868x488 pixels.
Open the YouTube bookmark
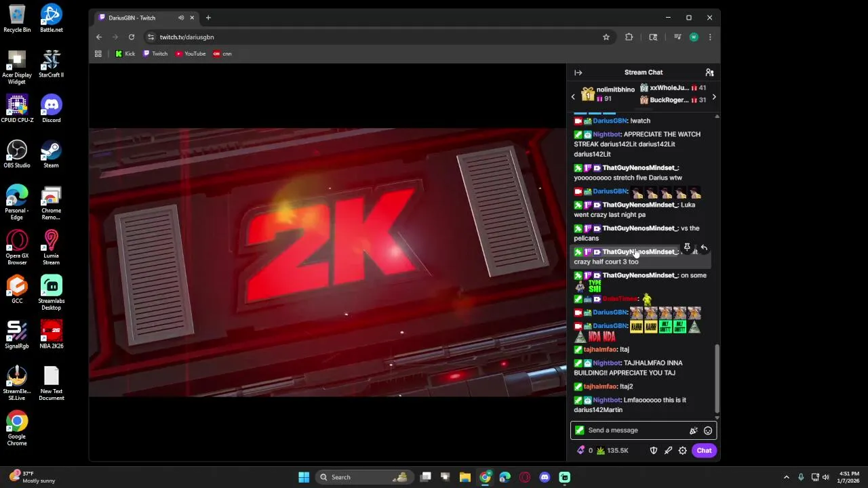pyautogui.click(x=191, y=54)
